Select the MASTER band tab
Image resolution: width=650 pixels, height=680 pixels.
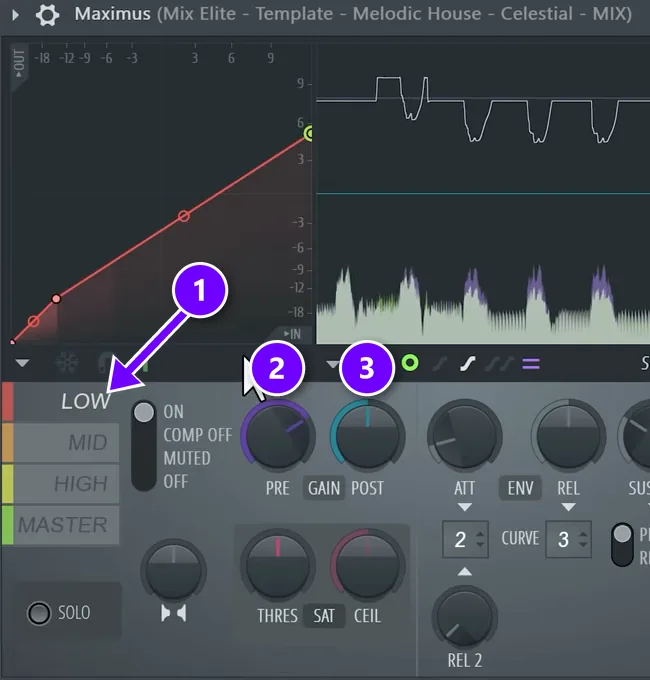pyautogui.click(x=66, y=525)
